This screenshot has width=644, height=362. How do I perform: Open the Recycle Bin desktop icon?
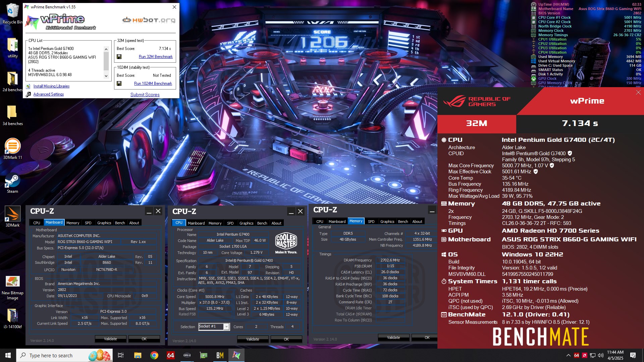click(12, 13)
